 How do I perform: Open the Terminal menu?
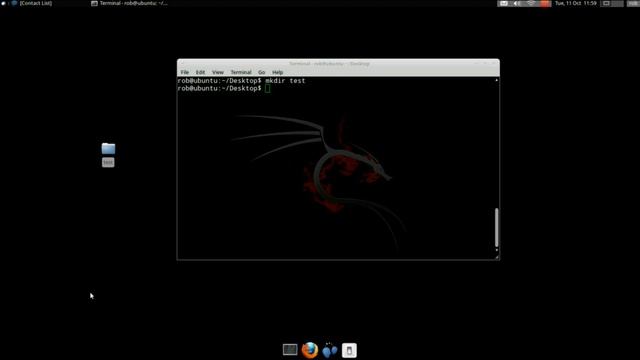241,72
